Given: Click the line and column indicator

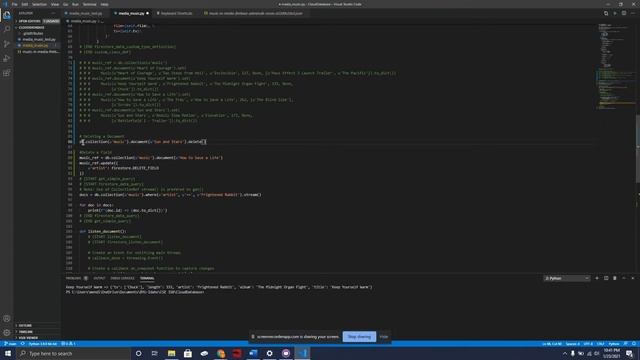Looking at the screenshot, I should (x=552, y=344).
